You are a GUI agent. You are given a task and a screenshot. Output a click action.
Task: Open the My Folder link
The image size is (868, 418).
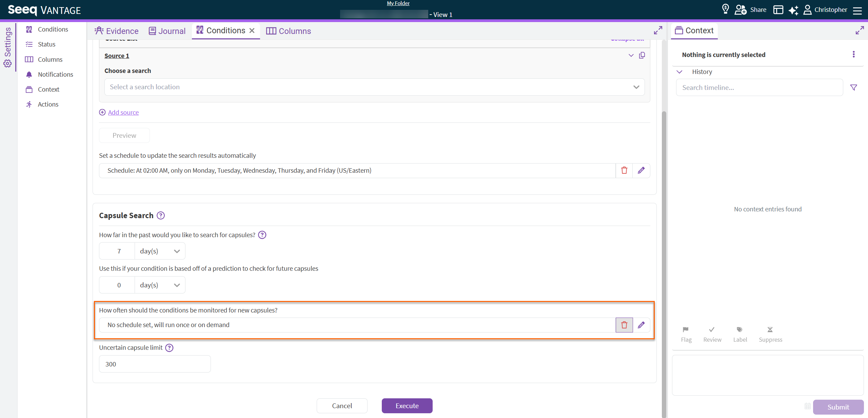pos(398,3)
